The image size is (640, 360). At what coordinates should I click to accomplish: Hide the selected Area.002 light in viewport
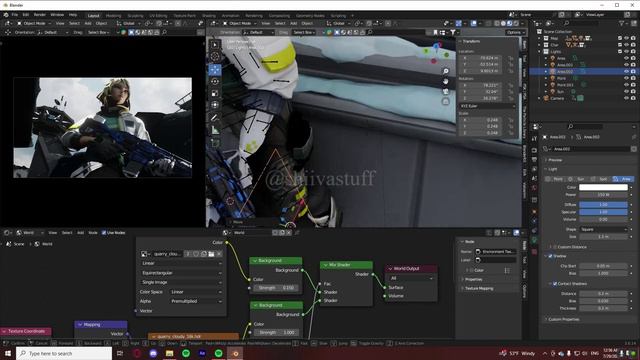point(627,71)
